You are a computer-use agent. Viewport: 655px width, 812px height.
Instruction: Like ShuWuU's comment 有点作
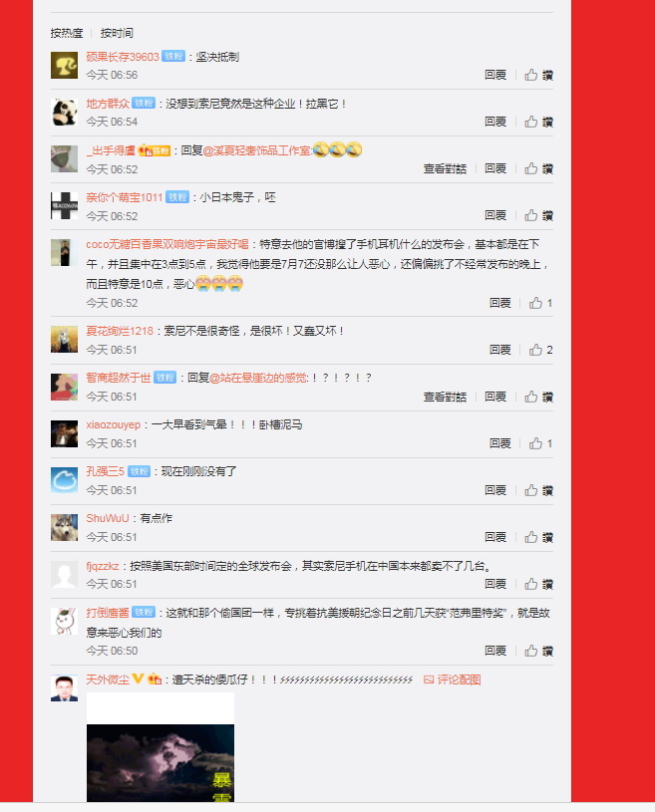(539, 537)
